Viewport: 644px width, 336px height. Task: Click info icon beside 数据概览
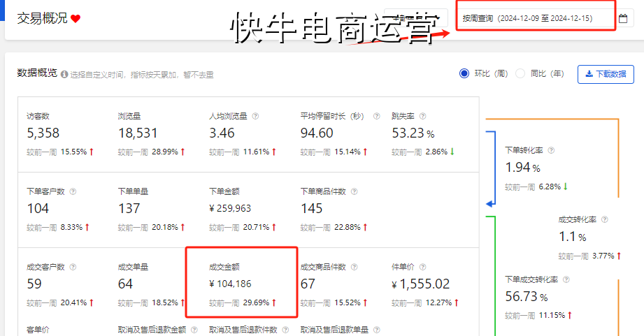point(64,74)
